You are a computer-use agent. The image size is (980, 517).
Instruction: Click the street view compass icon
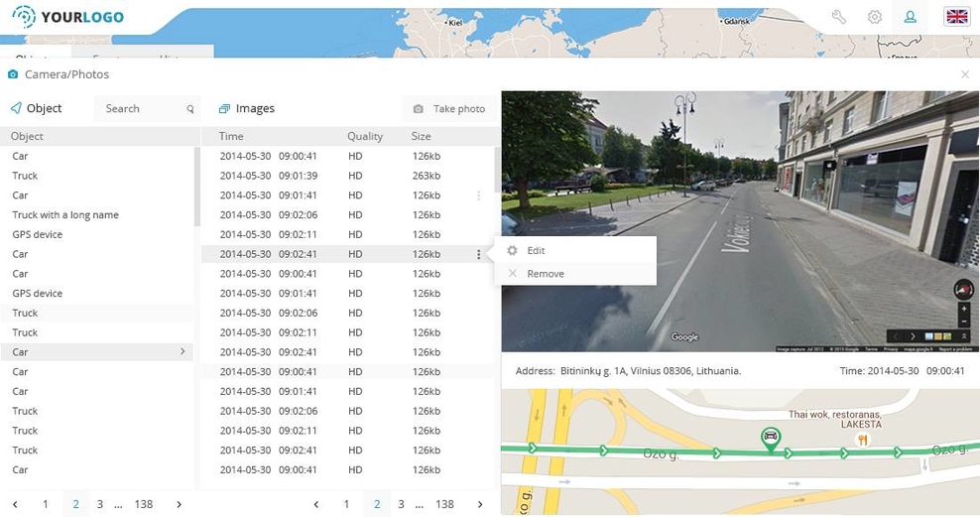tap(963, 290)
